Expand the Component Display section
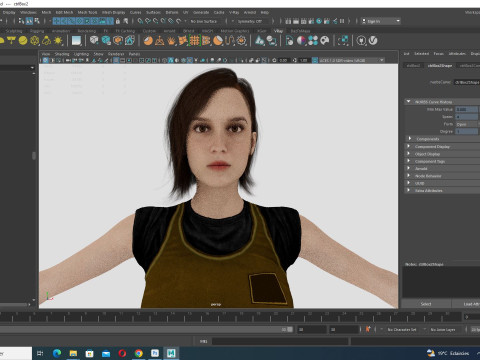This screenshot has width=480, height=360. (408, 146)
